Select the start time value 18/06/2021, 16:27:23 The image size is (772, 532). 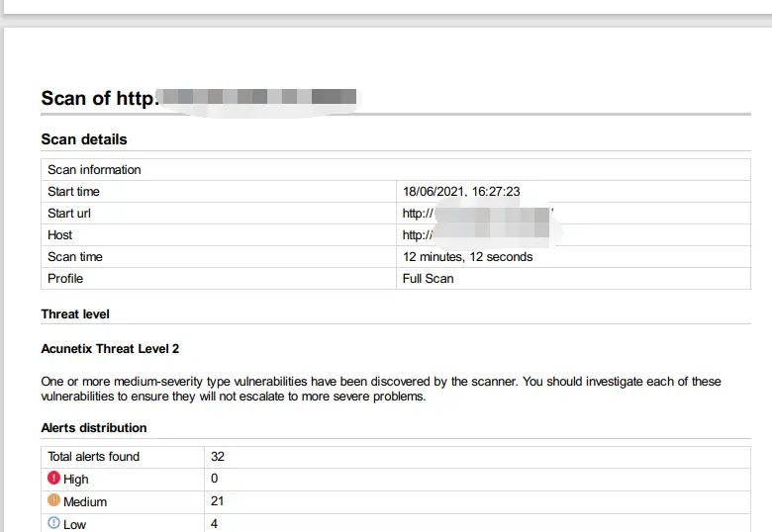[x=461, y=191]
